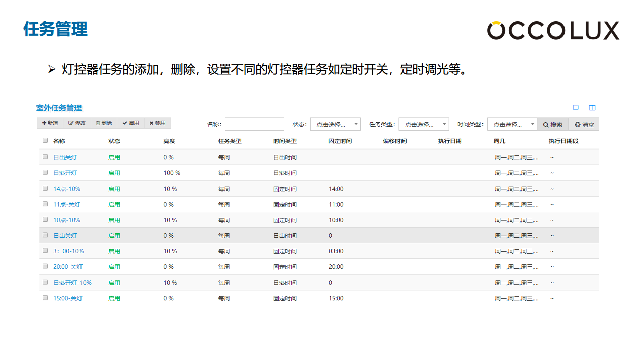
Task: Click the 禁用 (disable) cross button
Action: point(157,123)
